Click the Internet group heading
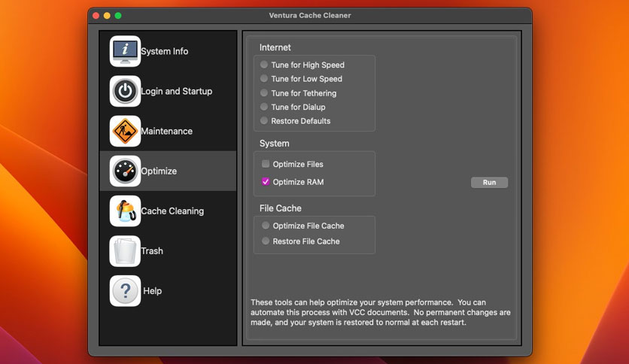Viewport: 629px width, 364px height. coord(275,47)
